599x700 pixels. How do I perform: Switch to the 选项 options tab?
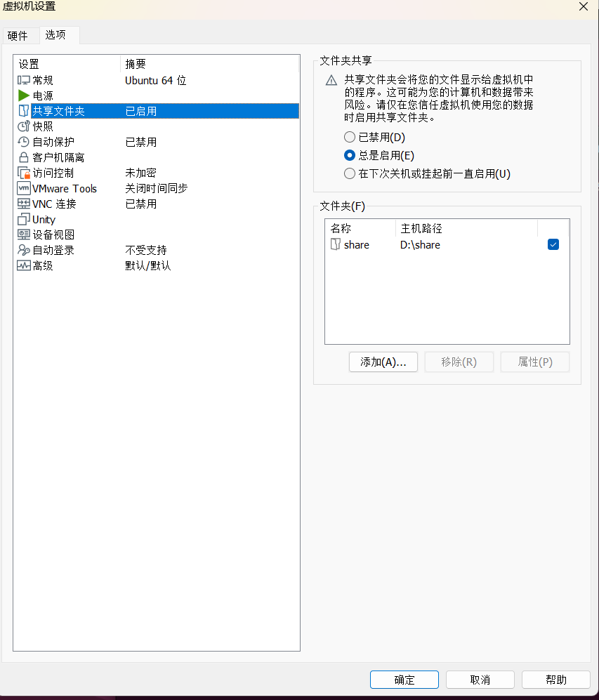[55, 35]
